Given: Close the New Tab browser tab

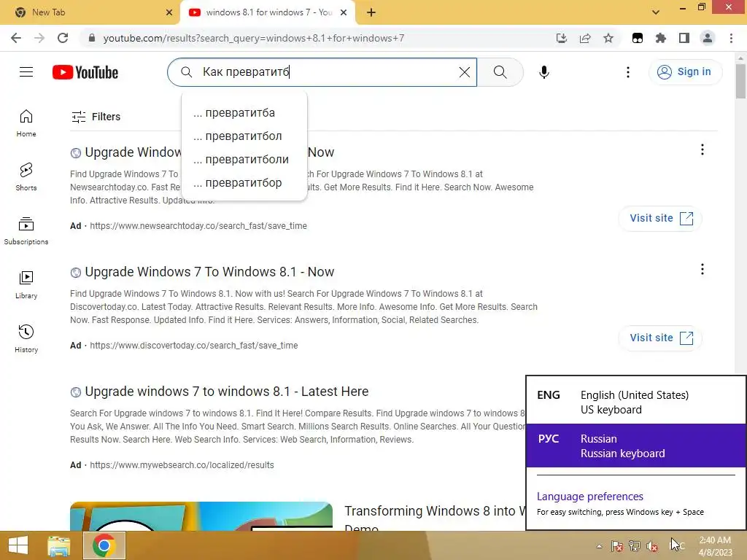Looking at the screenshot, I should (x=169, y=12).
